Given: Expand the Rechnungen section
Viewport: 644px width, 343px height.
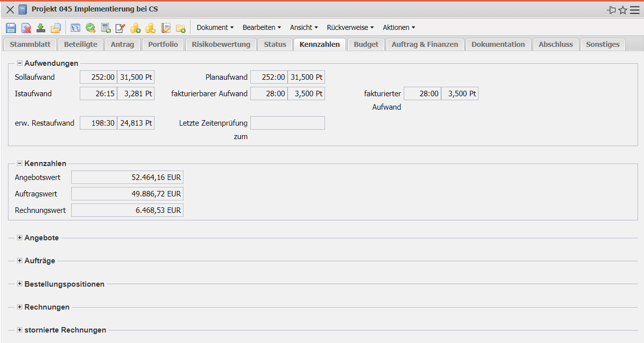Looking at the screenshot, I should tap(20, 307).
